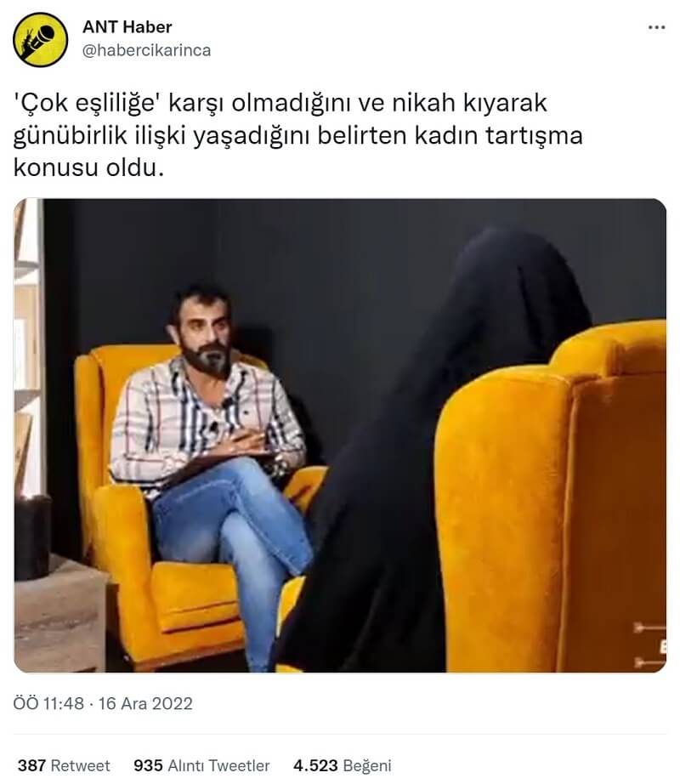Show the 4.523 Beğeni likes list

343,765
